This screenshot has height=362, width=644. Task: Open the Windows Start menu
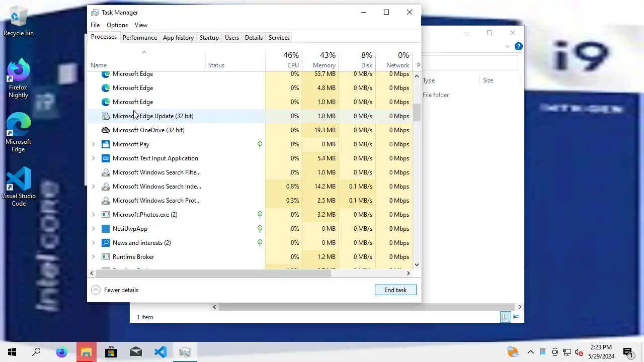click(12, 352)
